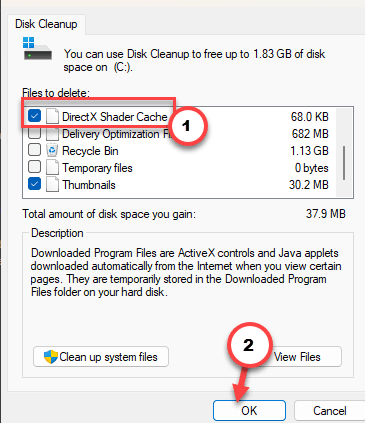Select the Recycle Bin 1.13 GB row
This screenshot has width=365, height=423.
(x=179, y=151)
